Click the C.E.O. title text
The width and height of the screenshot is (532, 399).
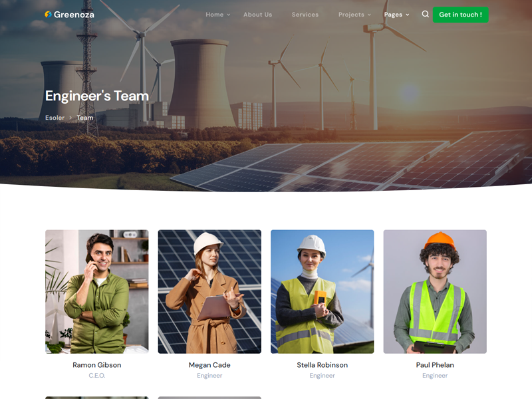[x=97, y=376]
